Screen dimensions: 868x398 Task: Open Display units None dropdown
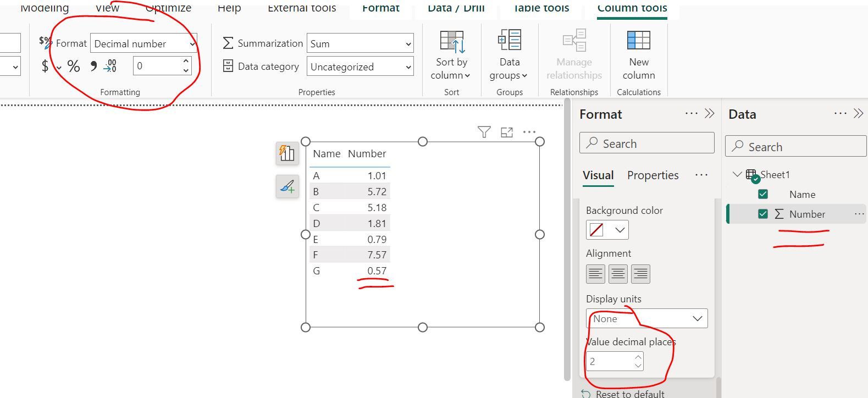pyautogui.click(x=647, y=319)
